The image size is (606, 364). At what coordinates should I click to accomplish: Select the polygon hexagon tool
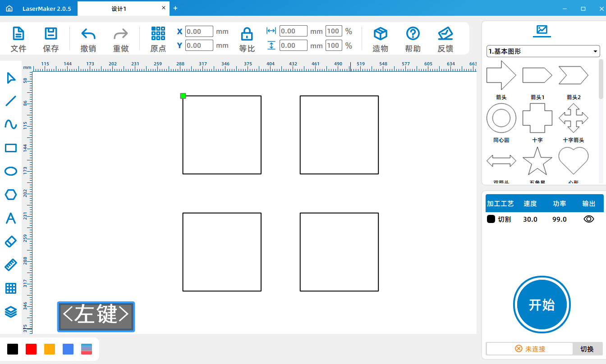click(11, 195)
